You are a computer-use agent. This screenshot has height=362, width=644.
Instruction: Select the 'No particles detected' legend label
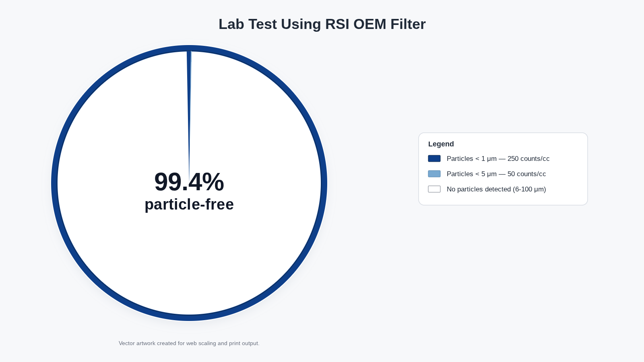tap(479, 189)
